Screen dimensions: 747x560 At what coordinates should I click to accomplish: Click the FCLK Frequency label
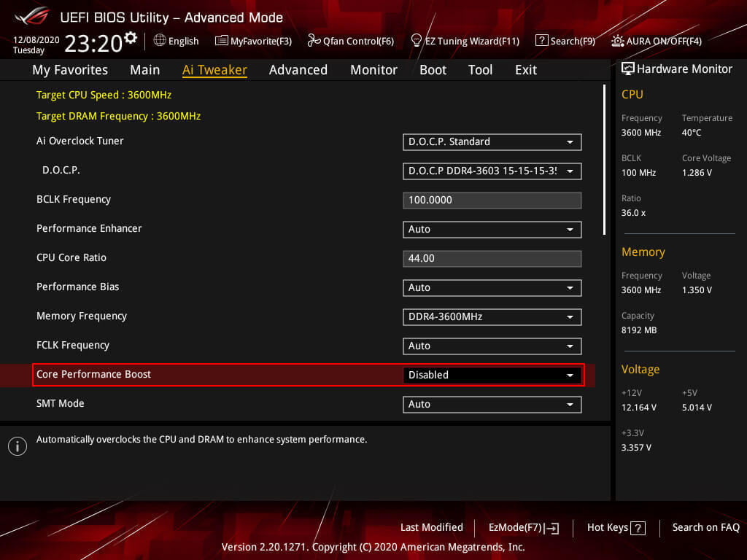click(x=73, y=345)
